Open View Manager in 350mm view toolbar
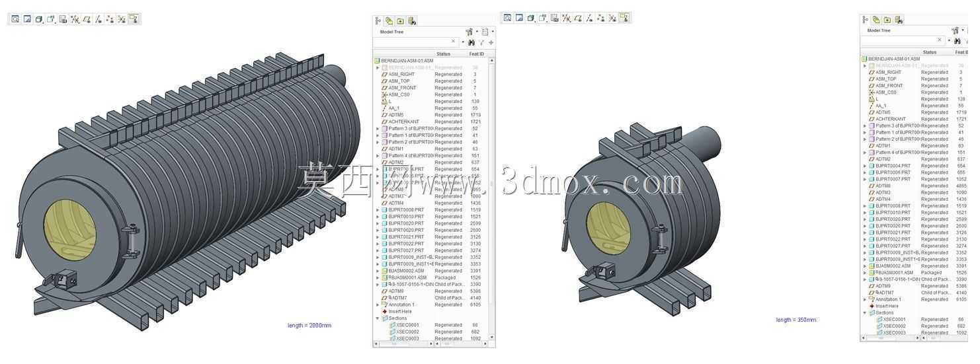Screen dimensions: 980x364 (555, 18)
